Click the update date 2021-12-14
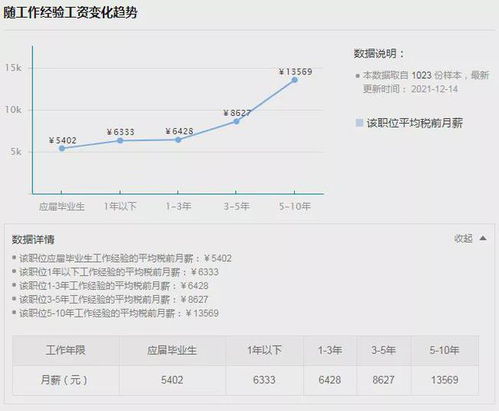The image size is (499, 411). coord(434,89)
